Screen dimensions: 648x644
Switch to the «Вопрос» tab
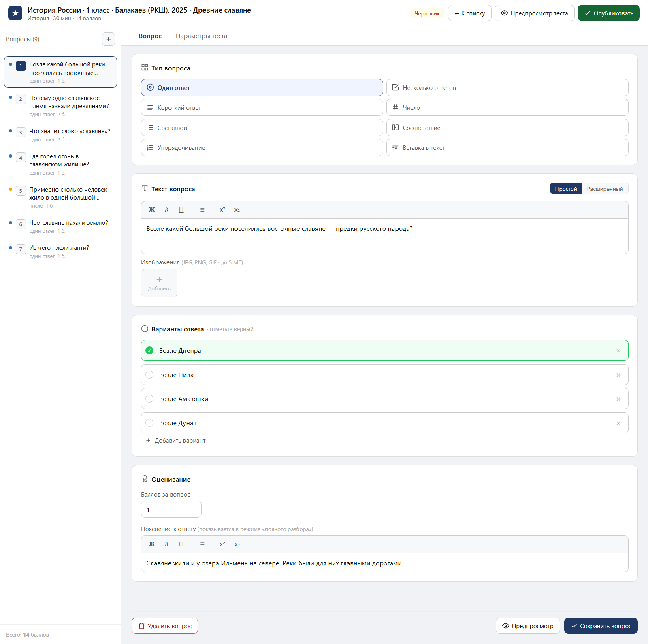point(150,36)
